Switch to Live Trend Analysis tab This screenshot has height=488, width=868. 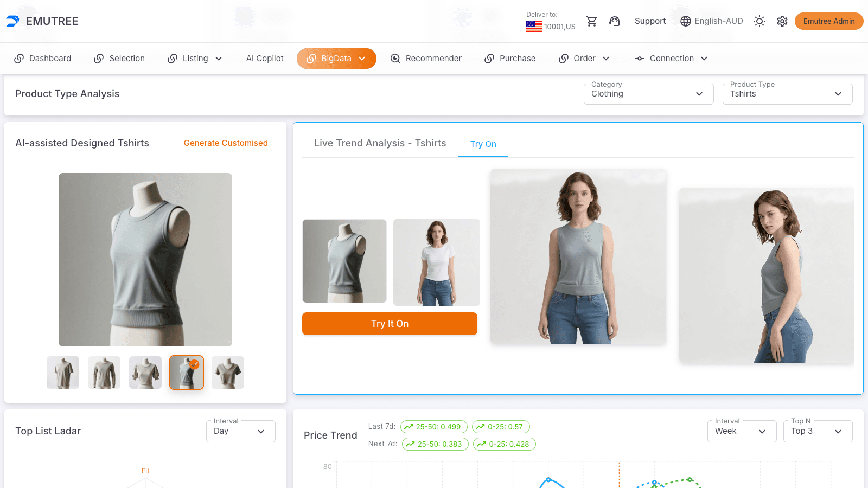pos(380,143)
